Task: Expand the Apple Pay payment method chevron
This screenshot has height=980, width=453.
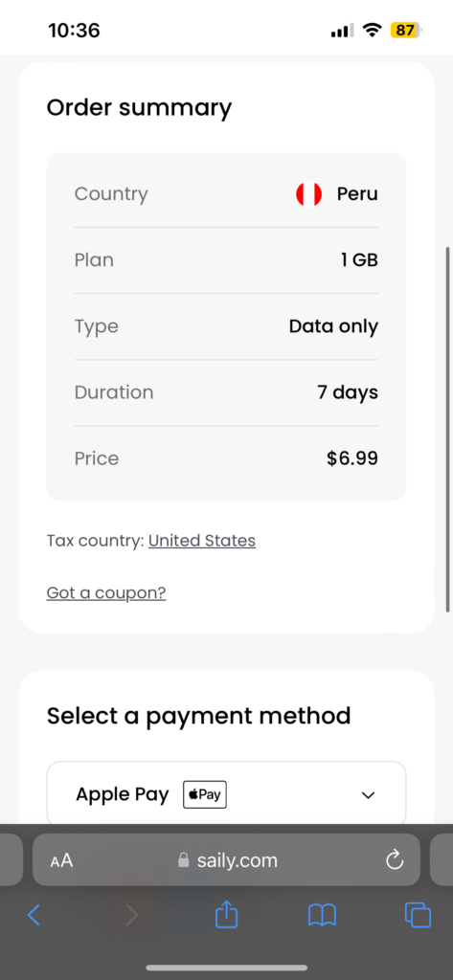Action: 368,795
